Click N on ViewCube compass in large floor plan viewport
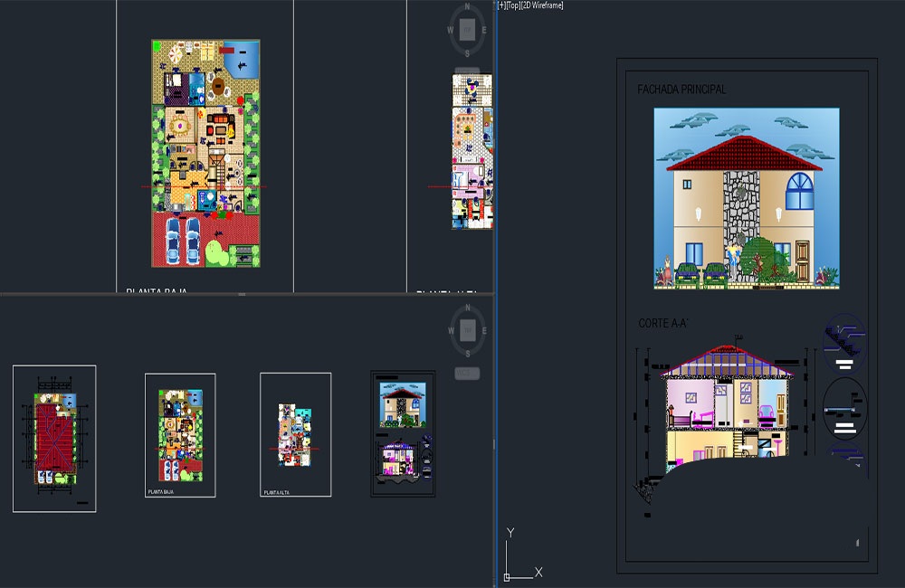Viewport: 905px width, 588px height. tap(468, 6)
